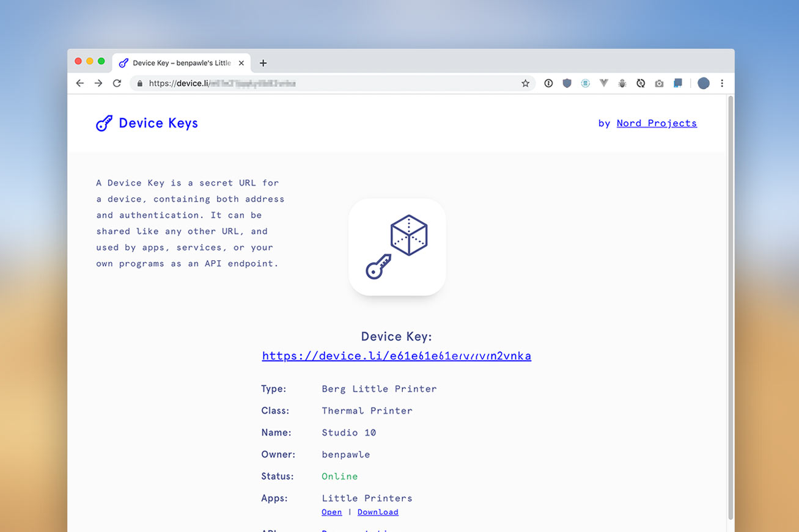Screen dimensions: 799x532
Task: Open the Nord Projects link
Action: pos(657,123)
